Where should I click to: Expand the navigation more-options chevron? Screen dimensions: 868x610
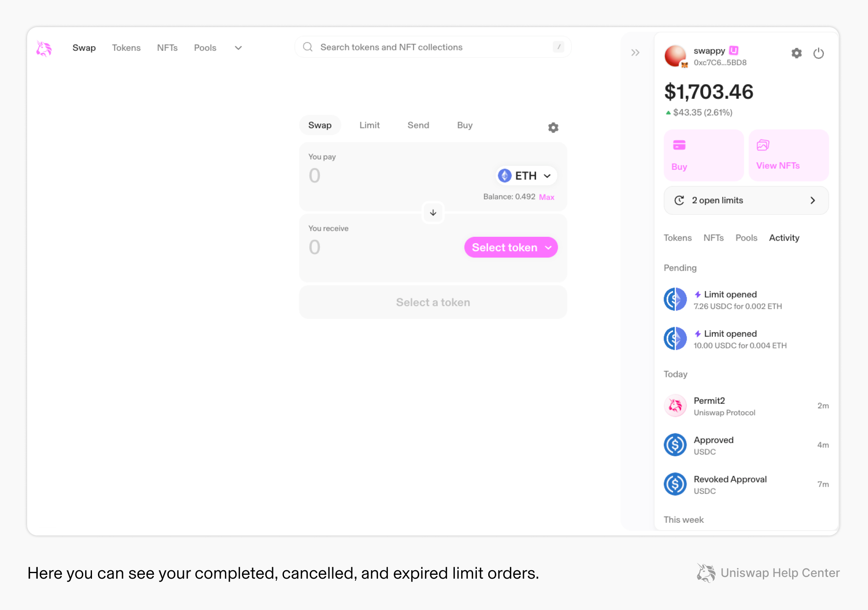(238, 48)
